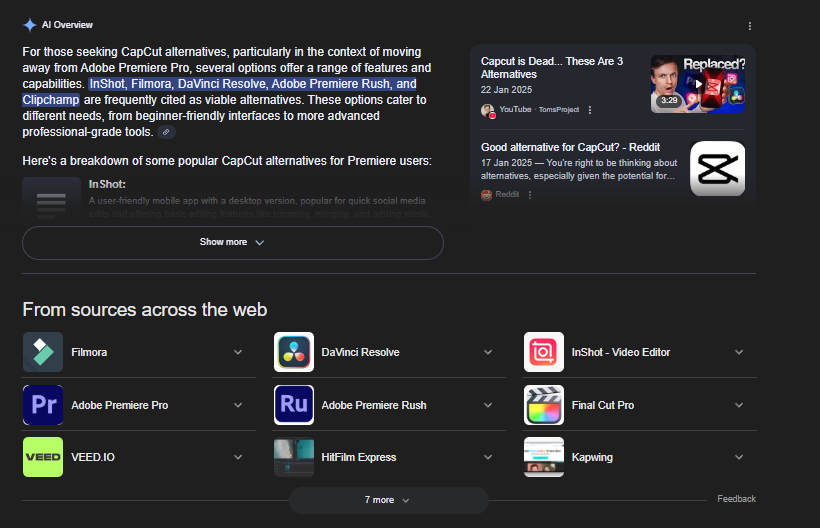Click the Adobe Premiere Rush label
Image resolution: width=820 pixels, height=528 pixels.
click(374, 405)
